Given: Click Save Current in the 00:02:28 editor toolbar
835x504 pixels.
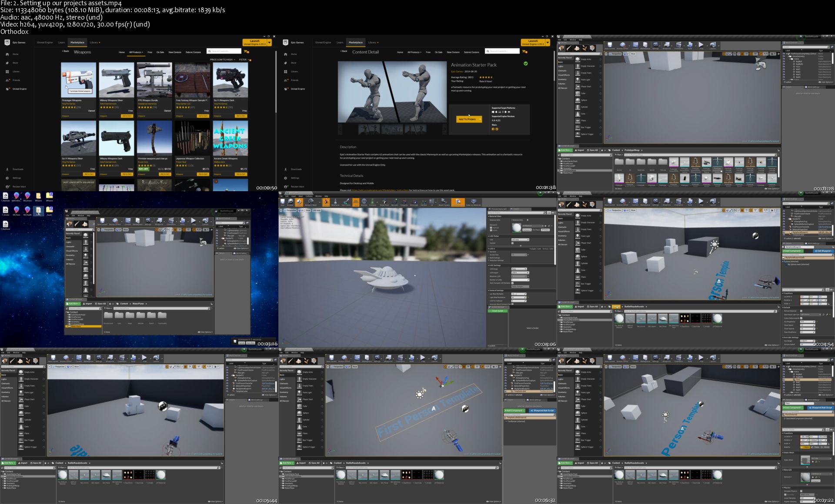Looking at the screenshot, I should click(610, 46).
